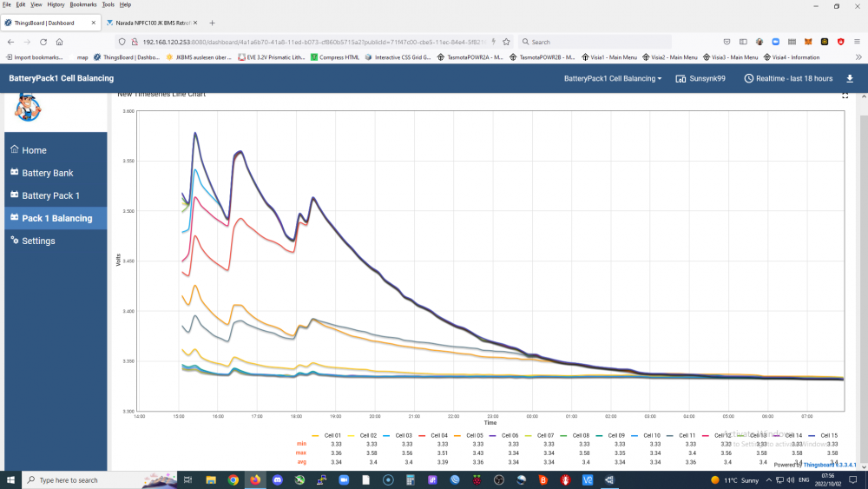Click the Cell 04 red color swatch

click(423, 436)
